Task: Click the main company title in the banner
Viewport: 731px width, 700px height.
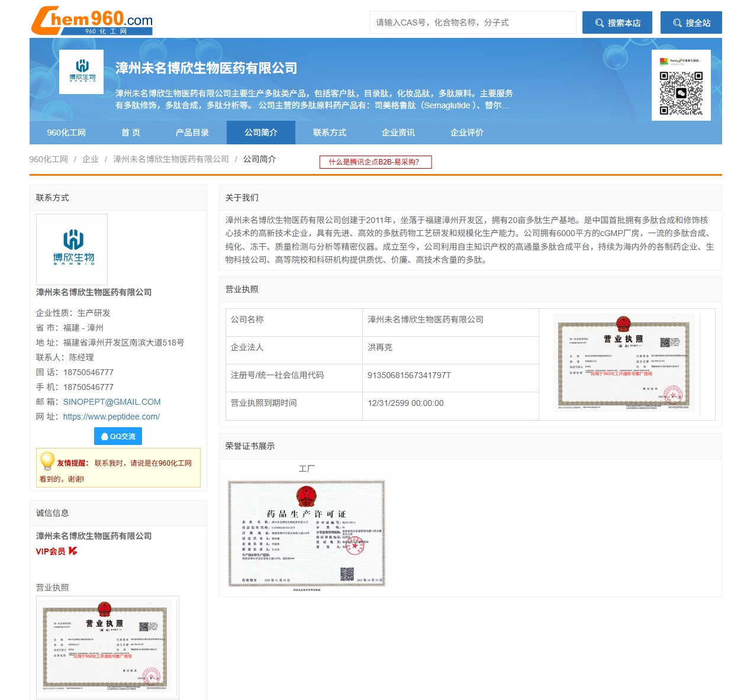Action: coord(206,68)
